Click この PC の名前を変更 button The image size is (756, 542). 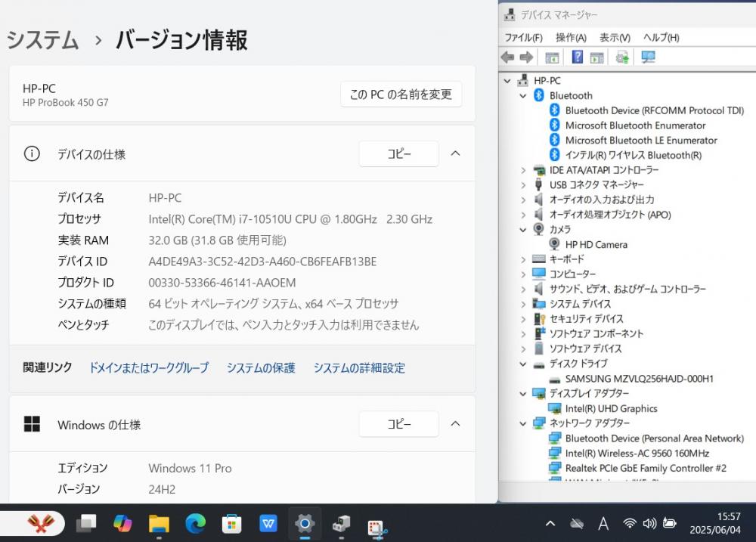[401, 94]
